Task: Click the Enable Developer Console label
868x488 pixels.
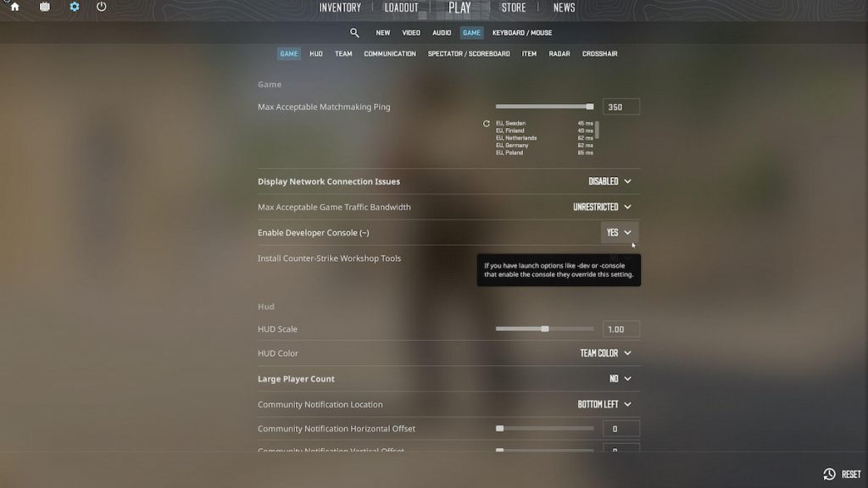Action: [x=314, y=233]
